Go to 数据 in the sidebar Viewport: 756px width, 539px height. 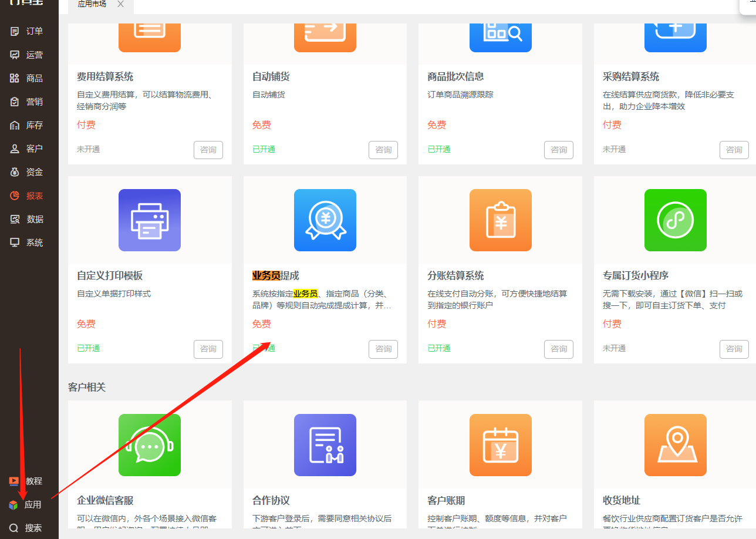click(27, 219)
